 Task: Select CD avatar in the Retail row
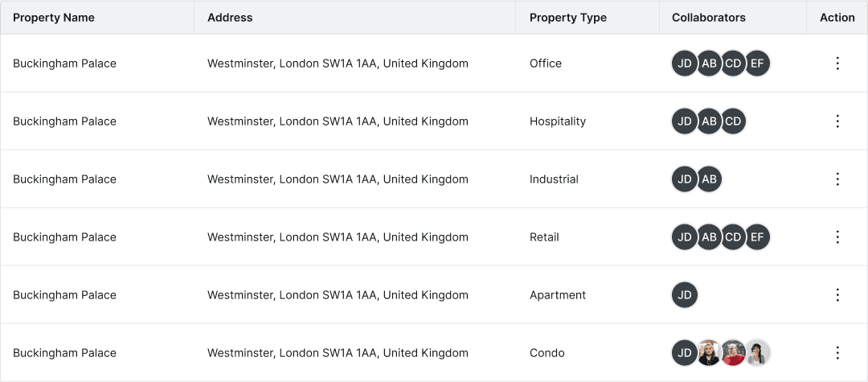click(x=733, y=237)
